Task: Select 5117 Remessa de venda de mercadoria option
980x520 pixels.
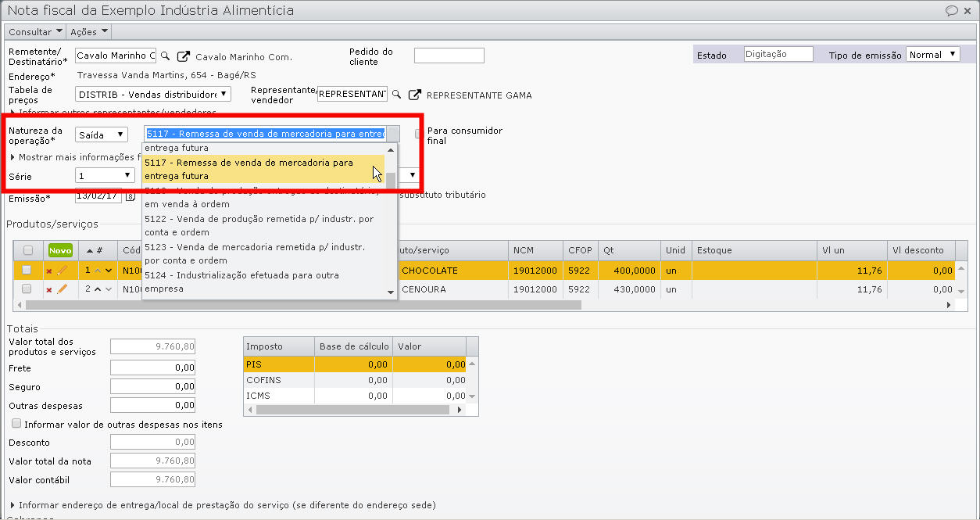Action: tap(263, 170)
